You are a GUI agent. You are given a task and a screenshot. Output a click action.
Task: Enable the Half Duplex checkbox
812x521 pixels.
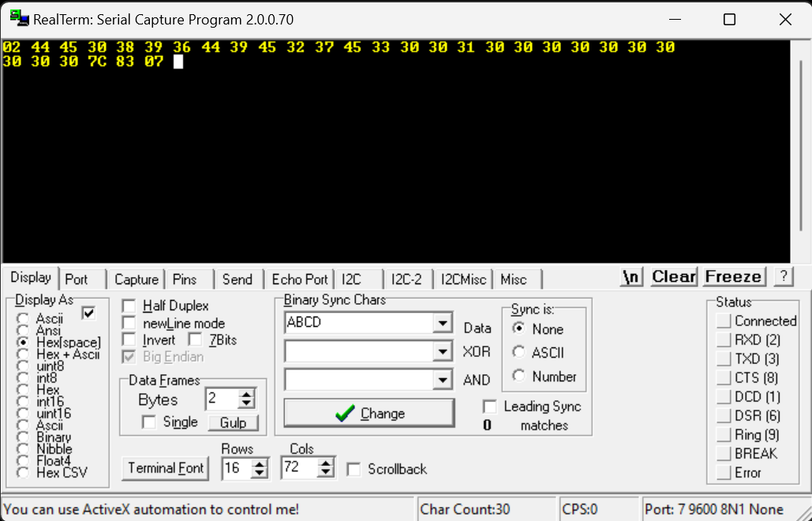[129, 305]
